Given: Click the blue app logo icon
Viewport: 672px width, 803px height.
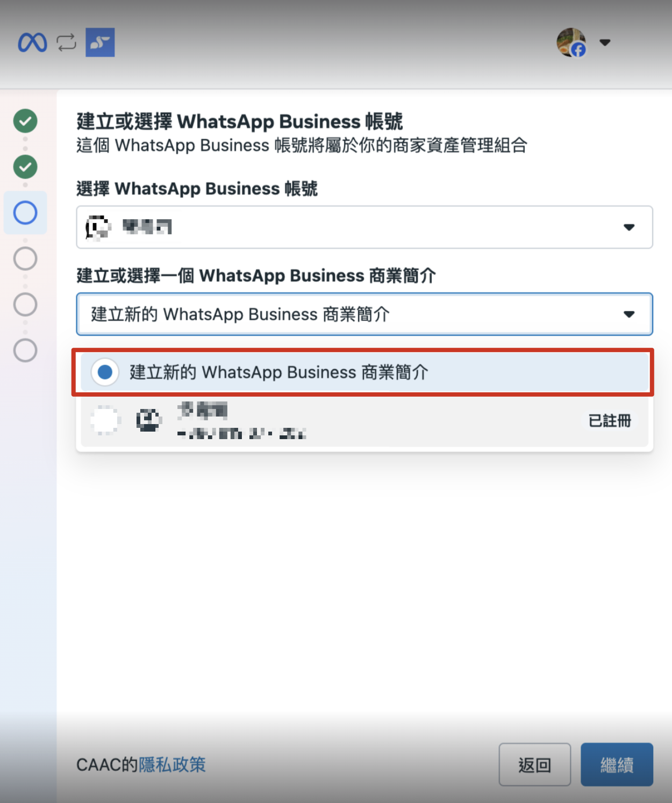Looking at the screenshot, I should tap(100, 42).
